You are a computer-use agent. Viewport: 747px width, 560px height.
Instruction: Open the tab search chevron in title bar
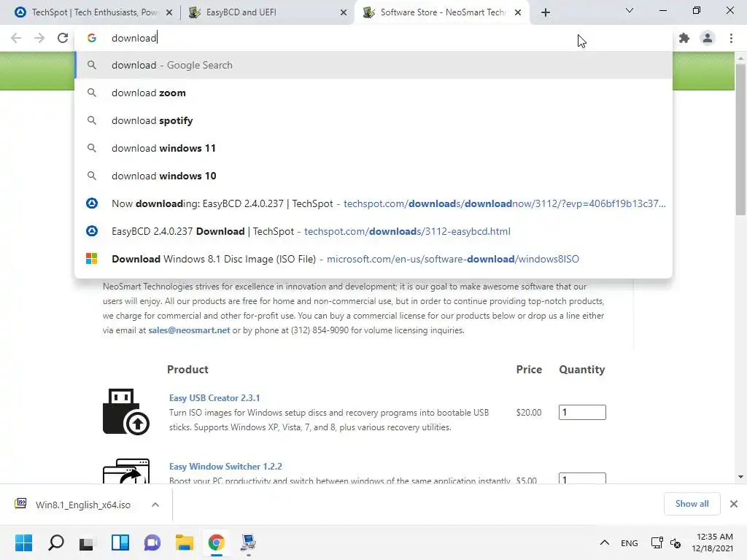coord(630,10)
